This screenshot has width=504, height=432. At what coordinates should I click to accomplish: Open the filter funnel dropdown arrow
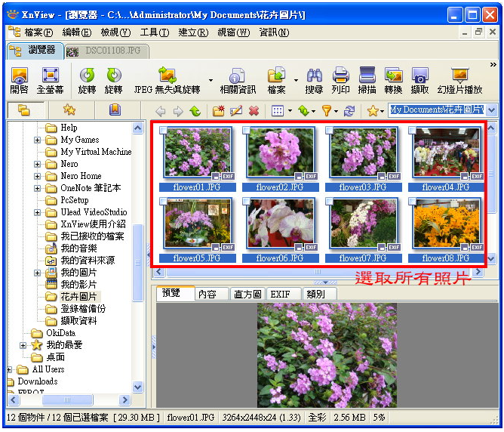[x=336, y=111]
